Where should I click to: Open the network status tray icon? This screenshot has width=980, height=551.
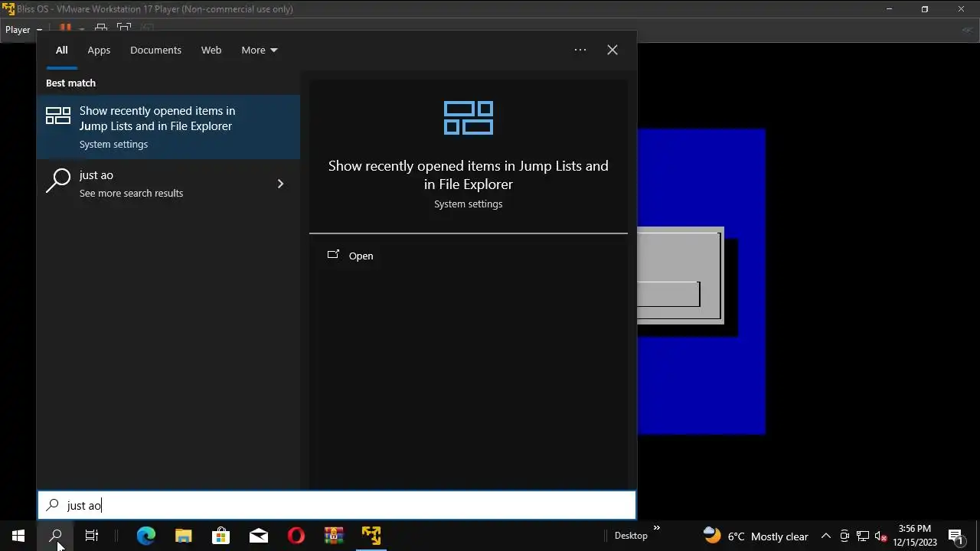(863, 536)
